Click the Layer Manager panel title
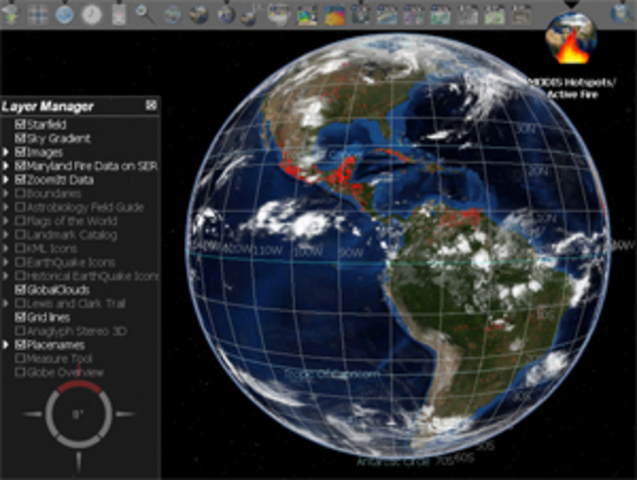 point(48,106)
